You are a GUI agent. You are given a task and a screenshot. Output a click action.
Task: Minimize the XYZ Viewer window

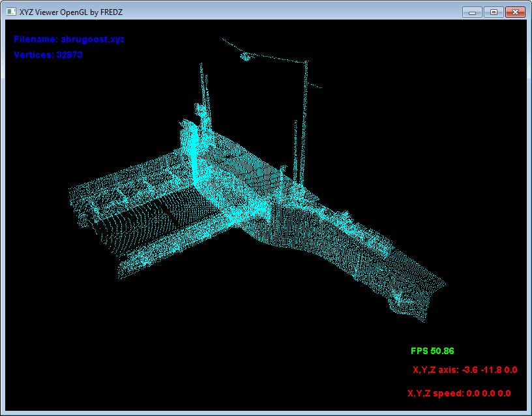point(471,12)
